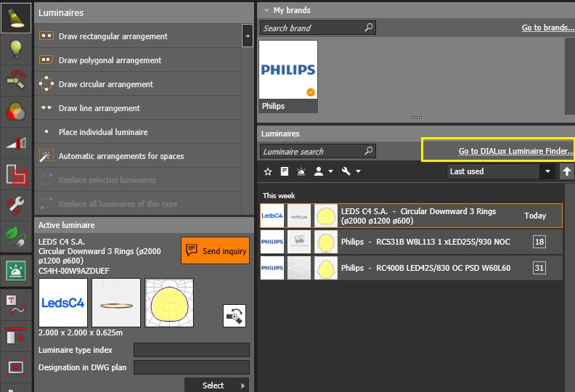
Task: Open the user filter dropdown
Action: point(322,172)
